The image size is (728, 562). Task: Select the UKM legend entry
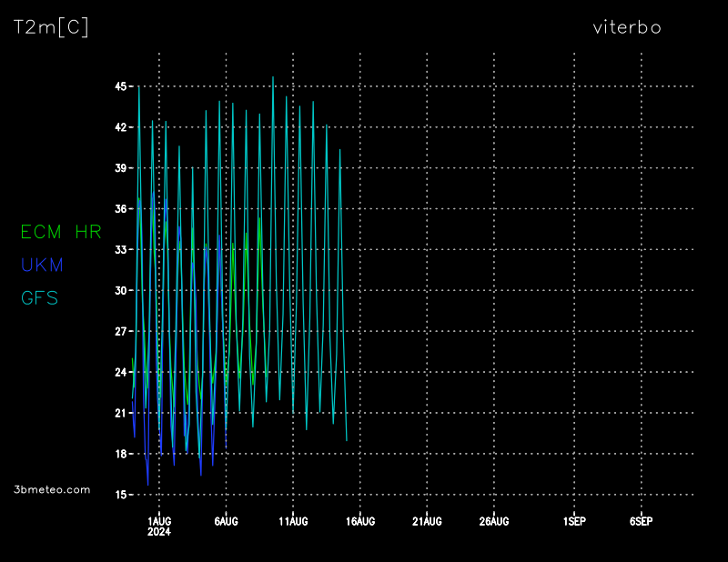[x=42, y=265]
